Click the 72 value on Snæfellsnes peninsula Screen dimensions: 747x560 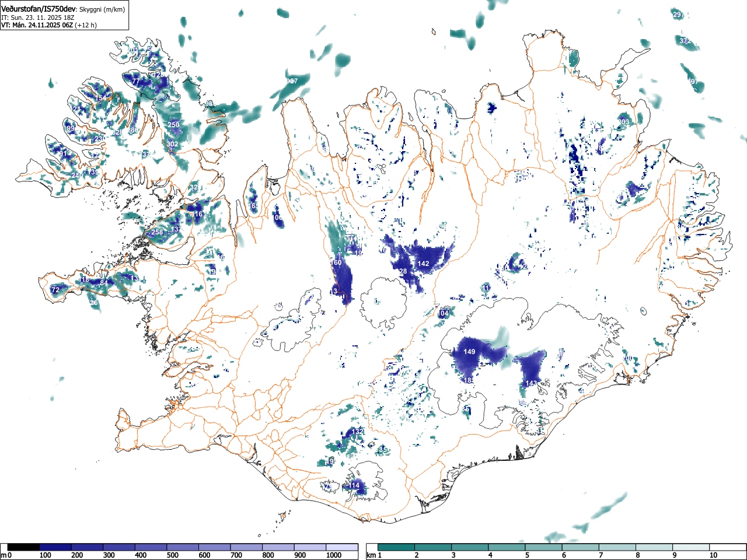[55, 290]
